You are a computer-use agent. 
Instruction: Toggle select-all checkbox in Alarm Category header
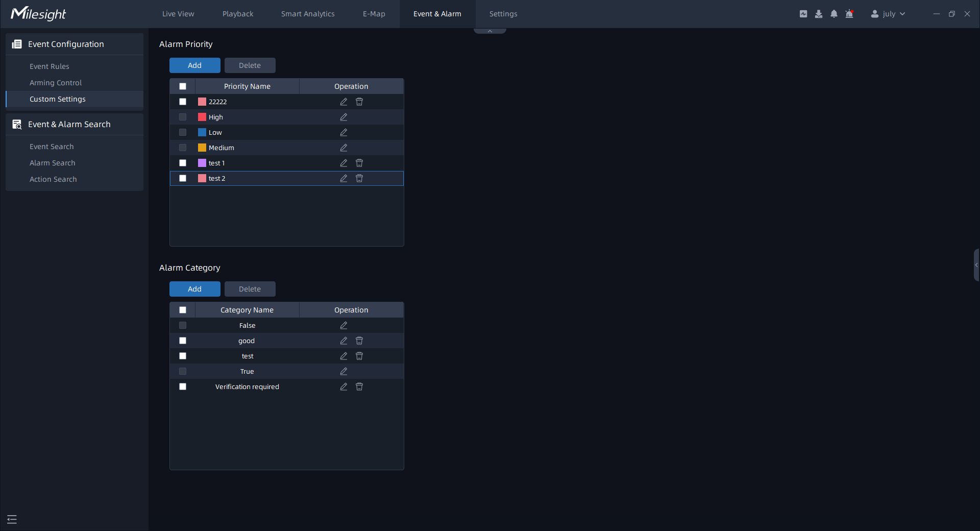(183, 310)
